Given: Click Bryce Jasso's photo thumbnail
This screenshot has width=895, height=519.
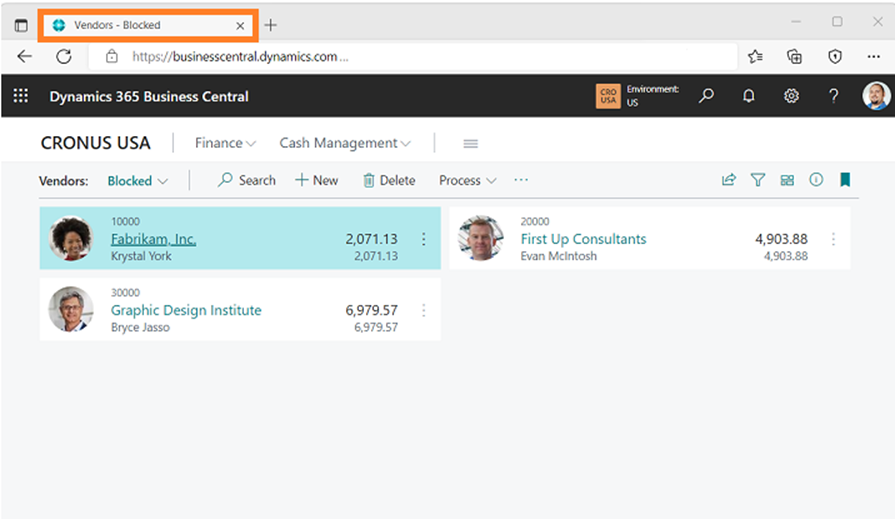Looking at the screenshot, I should tap(71, 309).
